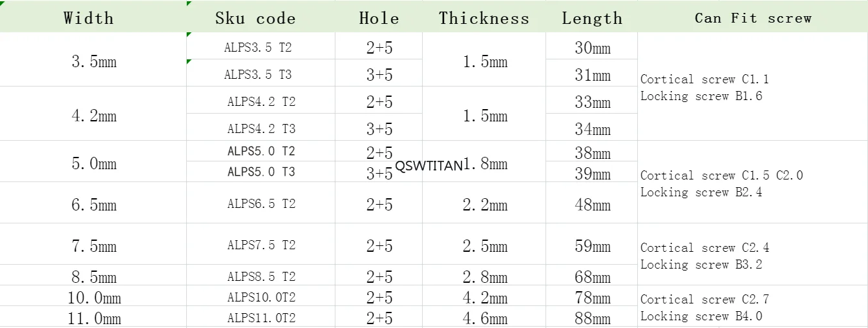Select cell ALPS3.5 T2
This screenshot has width=868, height=328.
(260, 46)
